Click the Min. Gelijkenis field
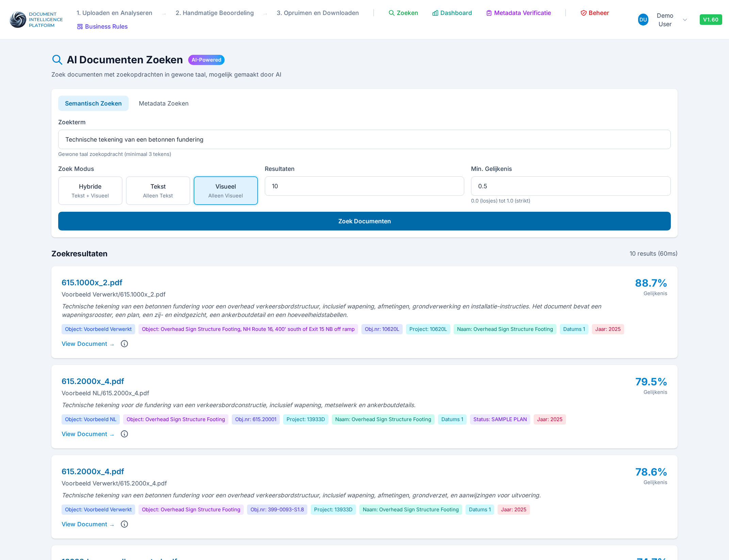 click(571, 186)
